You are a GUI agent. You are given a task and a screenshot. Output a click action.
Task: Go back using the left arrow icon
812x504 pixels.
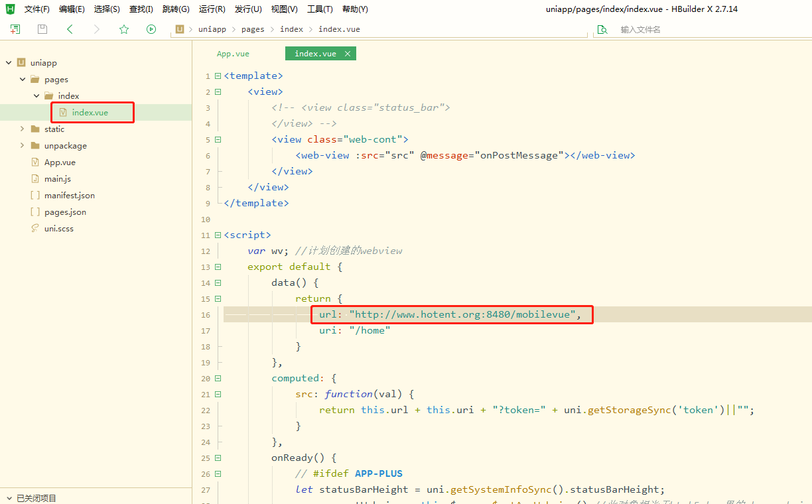coord(70,29)
